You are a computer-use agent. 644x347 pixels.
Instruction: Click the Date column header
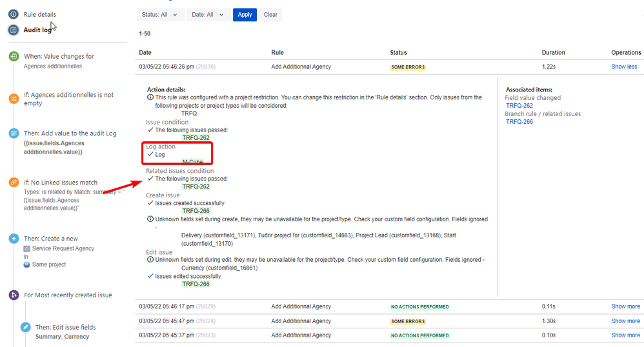tap(145, 52)
